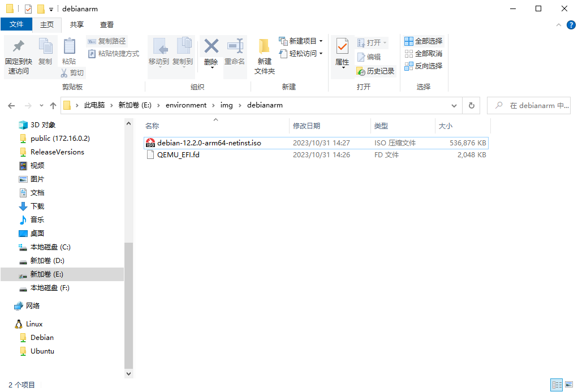Search within debianarm folder

[529, 105]
